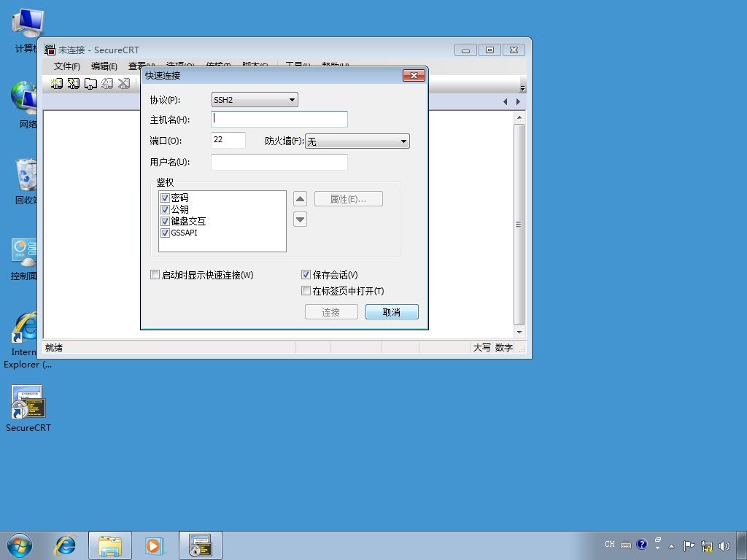The width and height of the screenshot is (747, 560).
Task: Click the tab bar scroll-right arrow
Action: (519, 101)
